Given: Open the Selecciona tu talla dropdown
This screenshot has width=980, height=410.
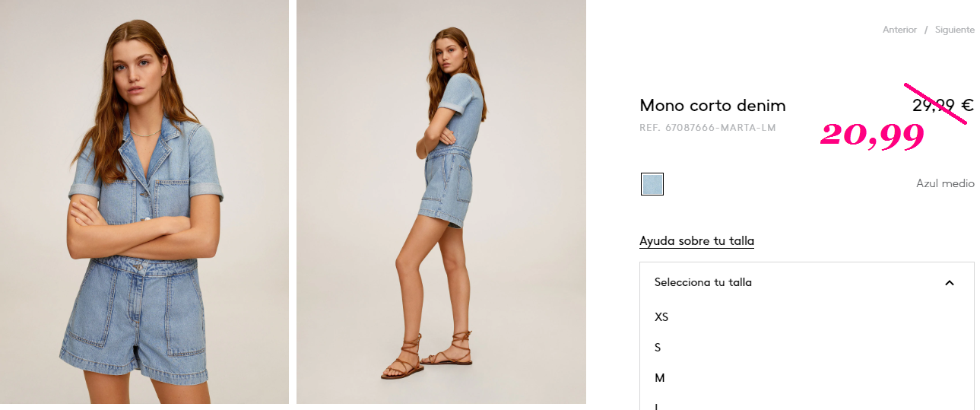Looking at the screenshot, I should (x=807, y=282).
